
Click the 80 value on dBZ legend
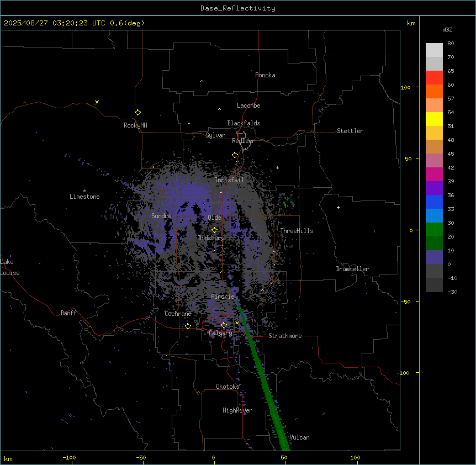pos(451,44)
